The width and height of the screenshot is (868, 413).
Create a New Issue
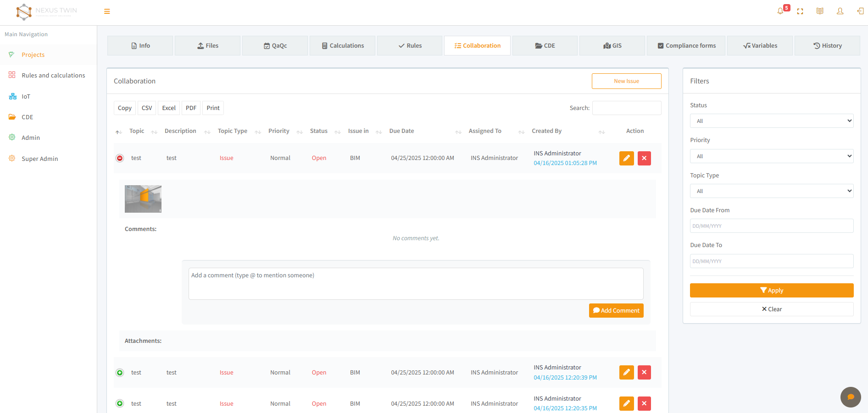[x=626, y=81]
